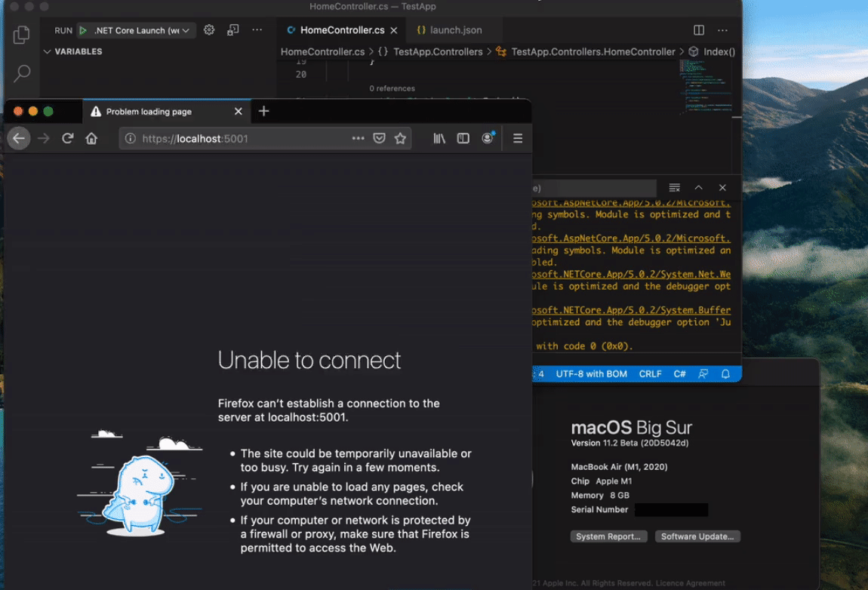
Task: Select the HomeController.cs editor tab
Action: 342,30
